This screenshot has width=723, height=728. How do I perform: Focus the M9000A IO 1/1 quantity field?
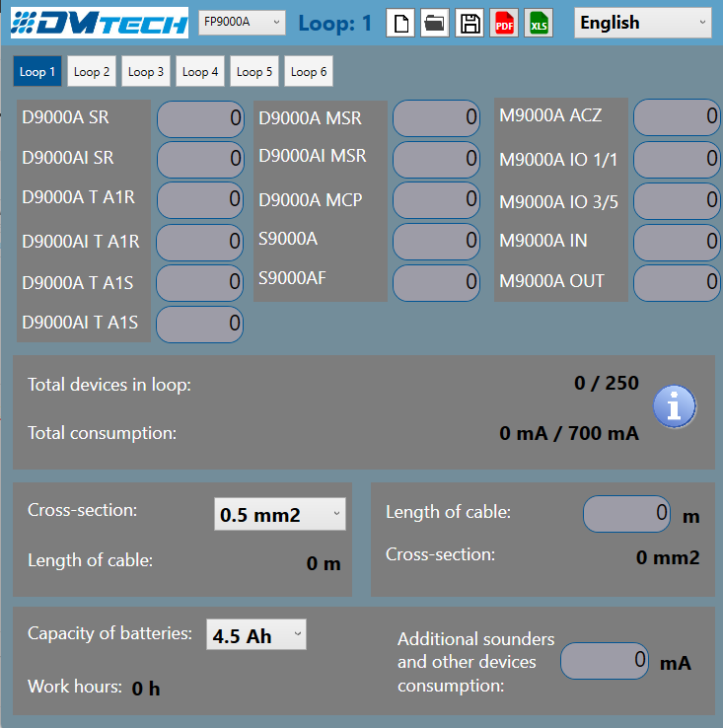[677, 160]
